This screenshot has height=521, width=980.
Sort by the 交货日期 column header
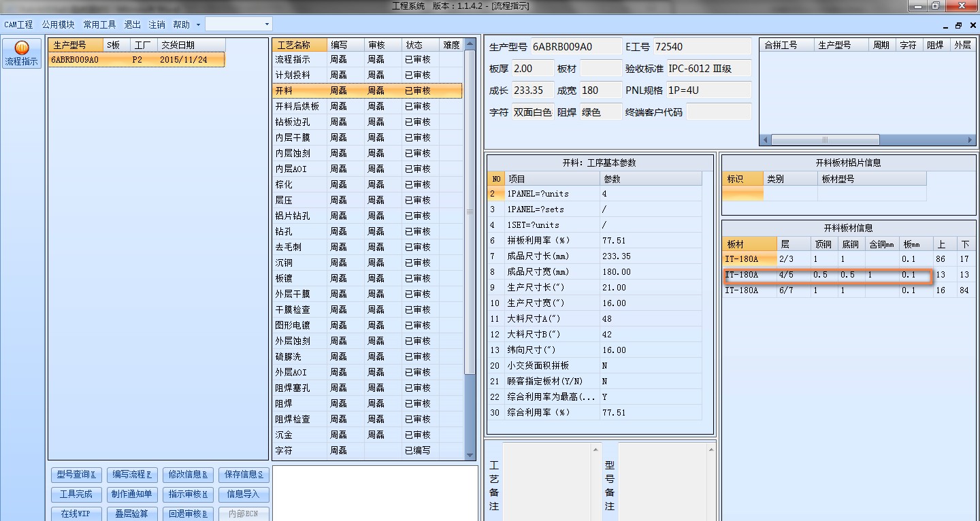(x=191, y=45)
